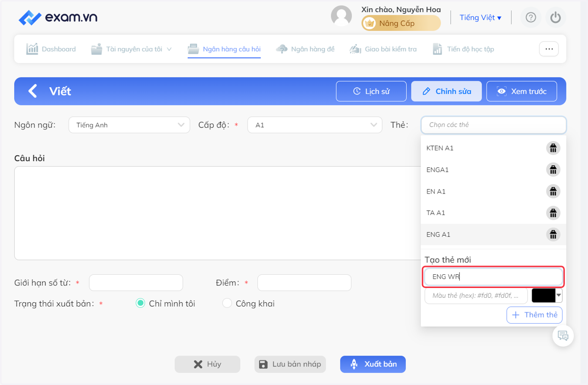Viewport: 588px width, 385px height.
Task: Open the Tiếng Việt language dropdown
Action: [480, 18]
